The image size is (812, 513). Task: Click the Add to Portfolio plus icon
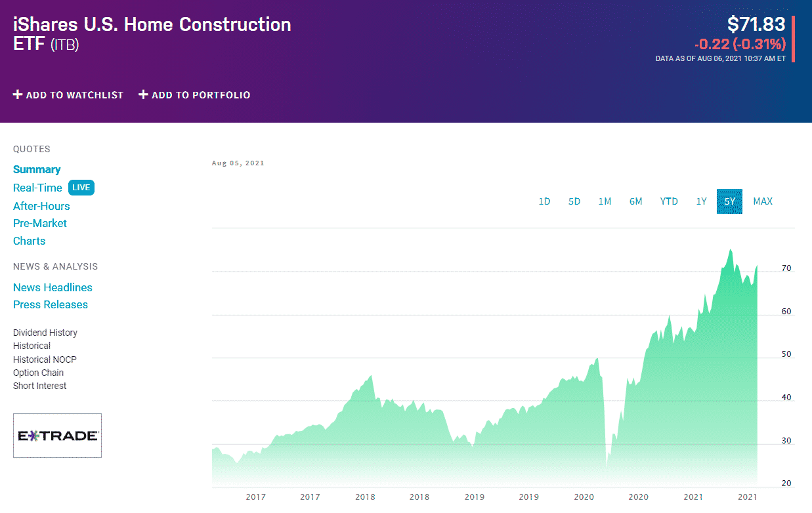(x=142, y=94)
